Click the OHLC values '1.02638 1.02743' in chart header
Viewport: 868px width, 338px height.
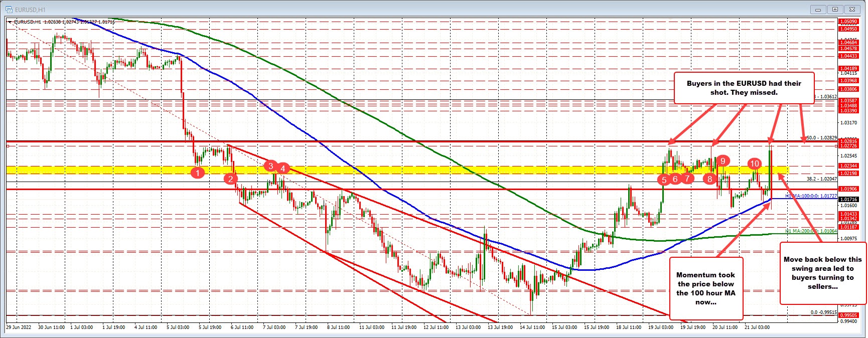[x=61, y=22]
